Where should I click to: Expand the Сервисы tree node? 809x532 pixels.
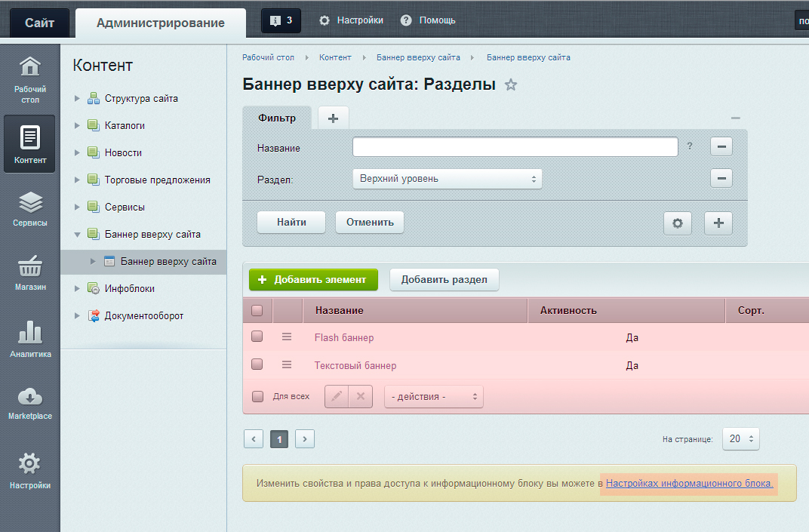point(77,207)
